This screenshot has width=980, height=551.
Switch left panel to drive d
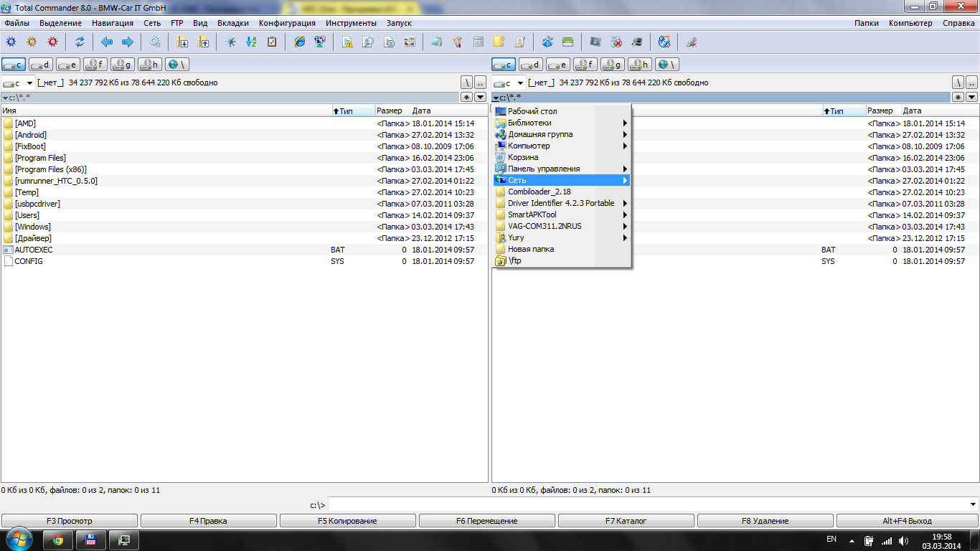(41, 65)
